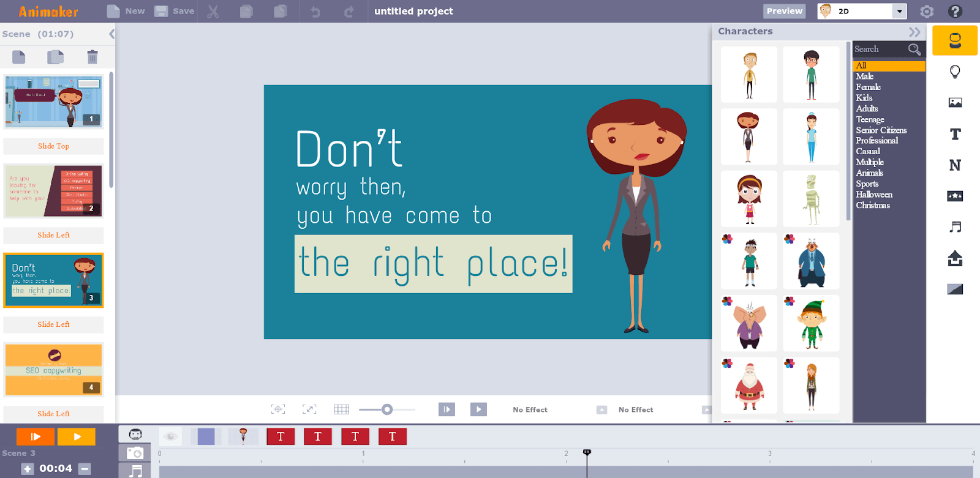980x478 pixels.
Task: Select the Female character category
Action: point(868,87)
